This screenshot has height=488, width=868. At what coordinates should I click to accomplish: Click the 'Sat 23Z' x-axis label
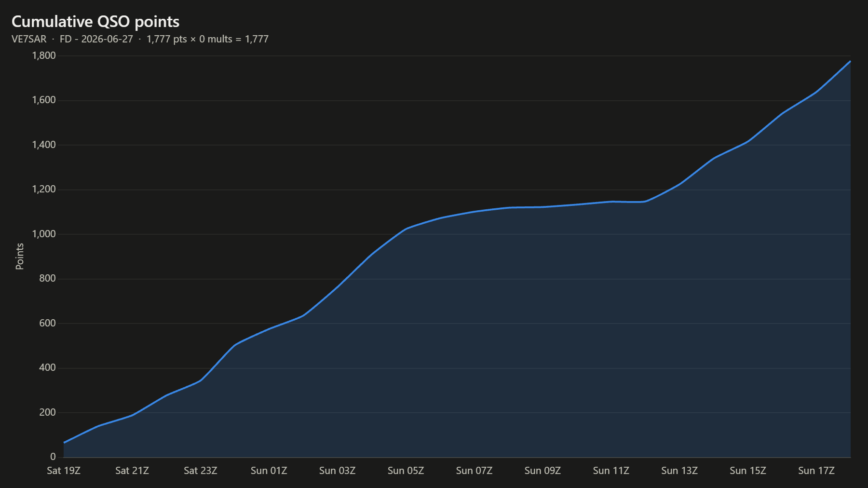click(201, 471)
